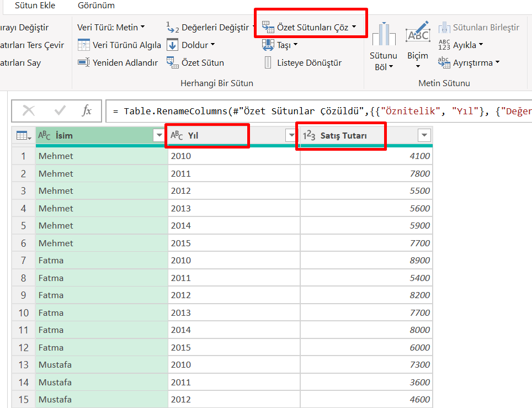Click the Ayrıştırma icon
Image resolution: width=532 pixels, height=408 pixels.
tap(444, 62)
